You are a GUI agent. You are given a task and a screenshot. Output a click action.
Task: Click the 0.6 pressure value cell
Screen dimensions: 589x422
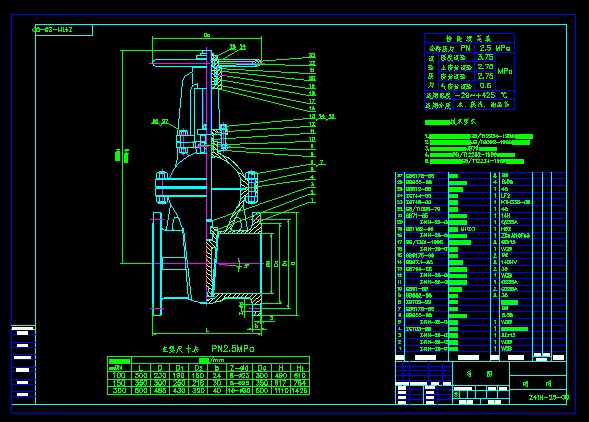pyautogui.click(x=485, y=86)
